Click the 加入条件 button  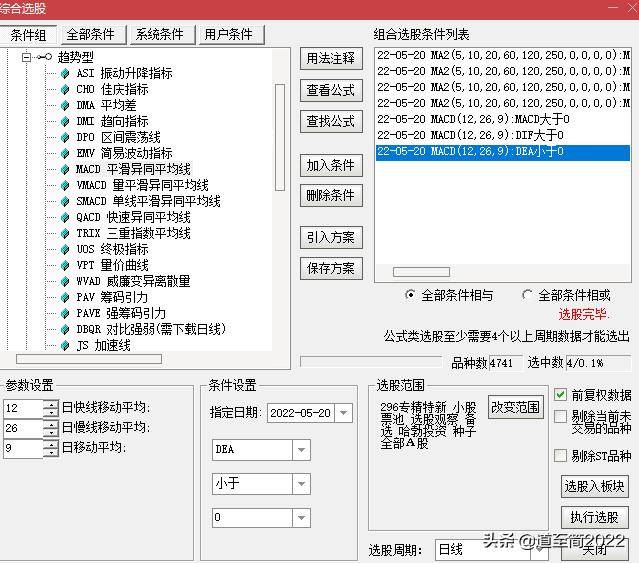331,165
